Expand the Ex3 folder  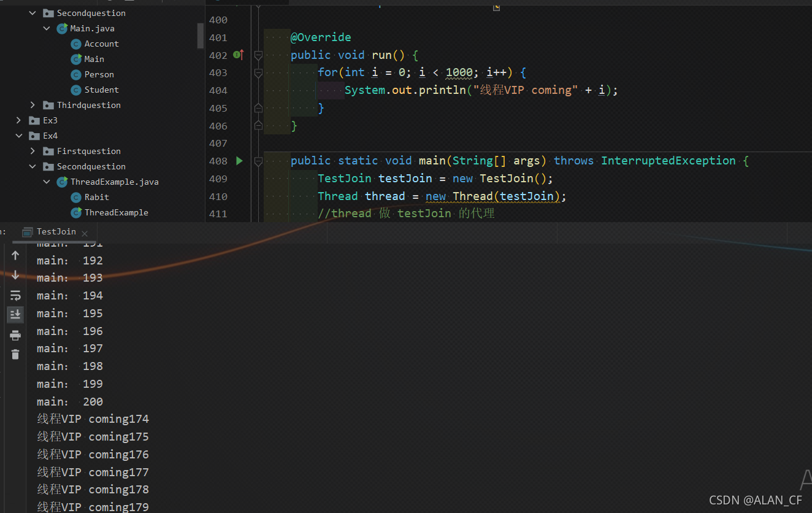pyautogui.click(x=18, y=120)
